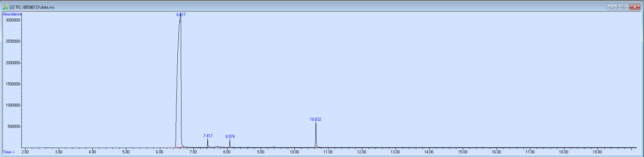This screenshot has height=157, width=644.
Task: Click the Abundance axis label
Action: coord(12,14)
